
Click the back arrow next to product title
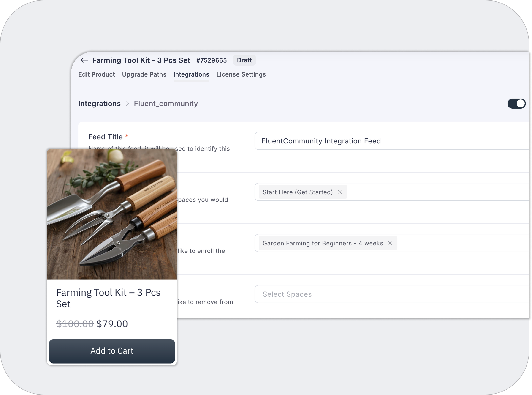[84, 60]
